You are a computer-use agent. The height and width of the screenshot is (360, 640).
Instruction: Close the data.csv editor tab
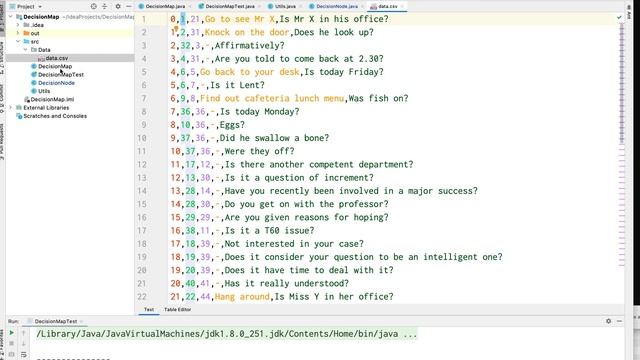click(402, 7)
